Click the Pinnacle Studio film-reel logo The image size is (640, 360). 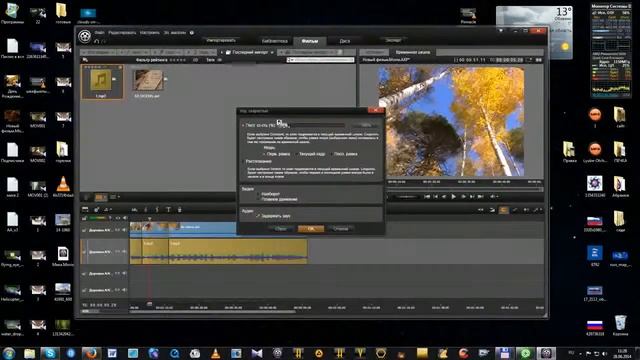84,37
